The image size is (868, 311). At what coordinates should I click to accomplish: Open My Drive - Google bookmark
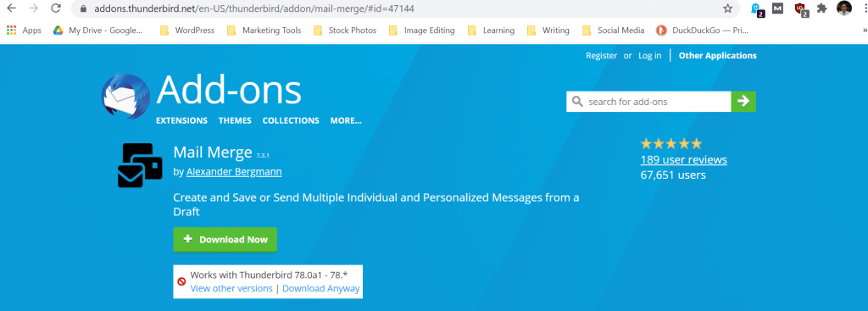97,31
